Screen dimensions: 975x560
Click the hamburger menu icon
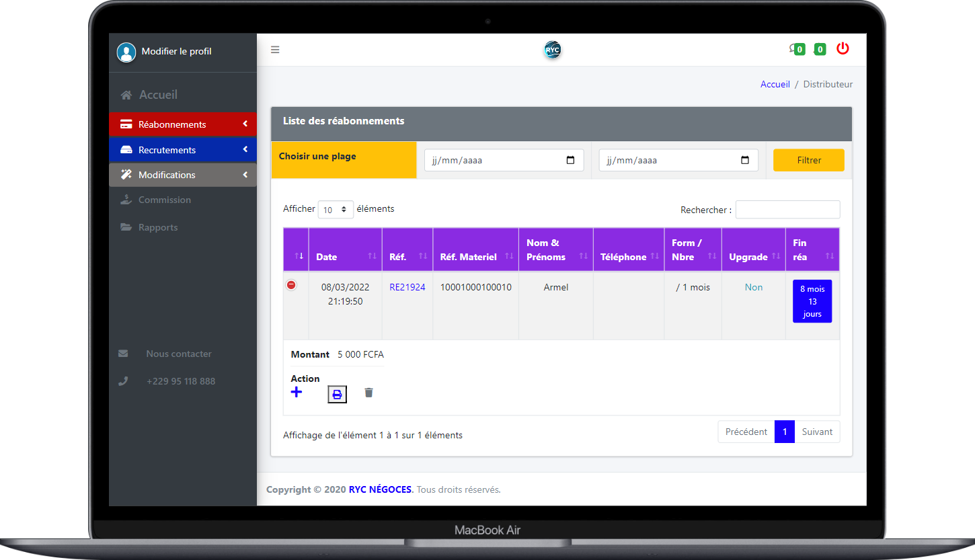click(275, 50)
